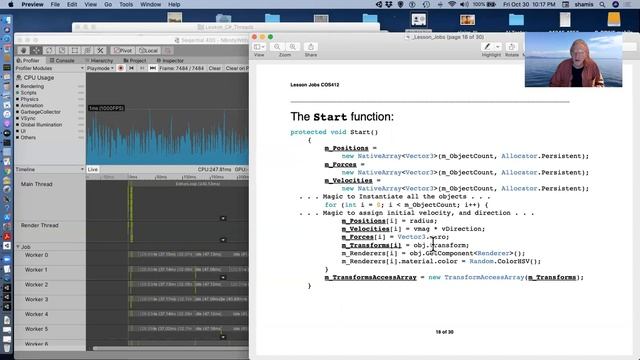Viewport: 640px width, 360px height.
Task: Expand the Worker 5 track arrow
Action: (223, 337)
